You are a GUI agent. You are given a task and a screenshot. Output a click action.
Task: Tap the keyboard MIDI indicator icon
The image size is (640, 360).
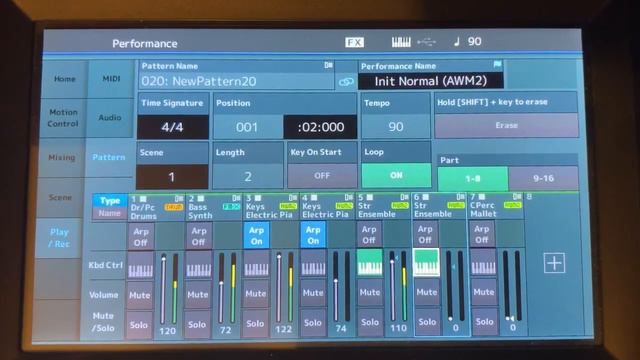click(x=401, y=42)
